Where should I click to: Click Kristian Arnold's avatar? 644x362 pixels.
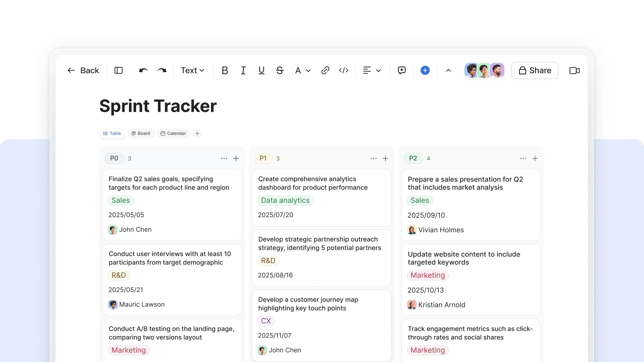412,305
